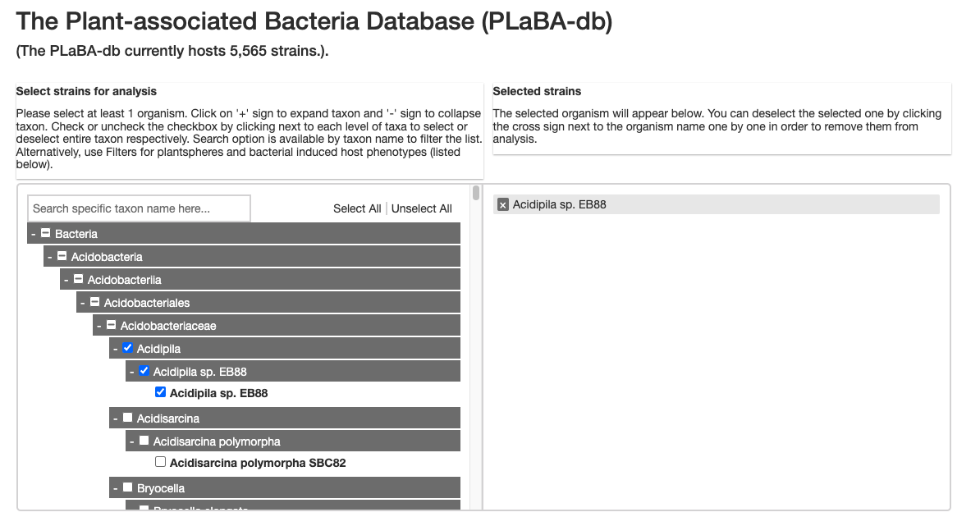Image resolution: width=980 pixels, height=526 pixels.
Task: Check the Acidisarcina genus checkbox
Action: pos(128,419)
